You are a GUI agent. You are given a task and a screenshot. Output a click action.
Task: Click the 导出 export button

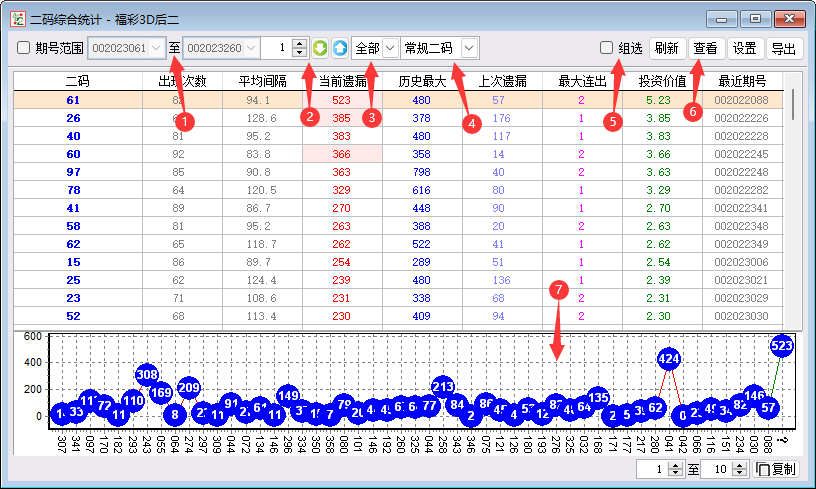pos(784,48)
